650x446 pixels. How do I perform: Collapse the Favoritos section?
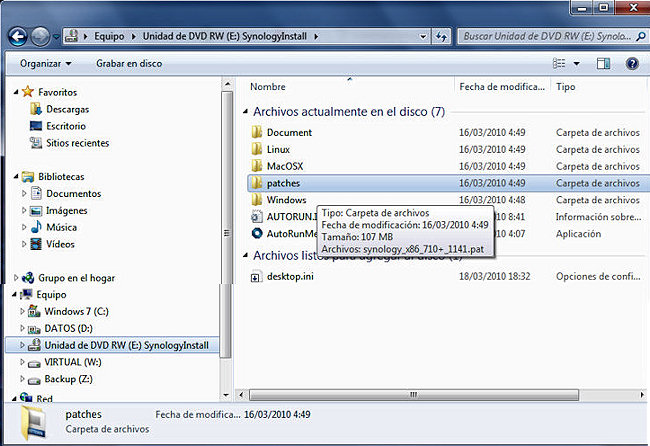pos(16,92)
